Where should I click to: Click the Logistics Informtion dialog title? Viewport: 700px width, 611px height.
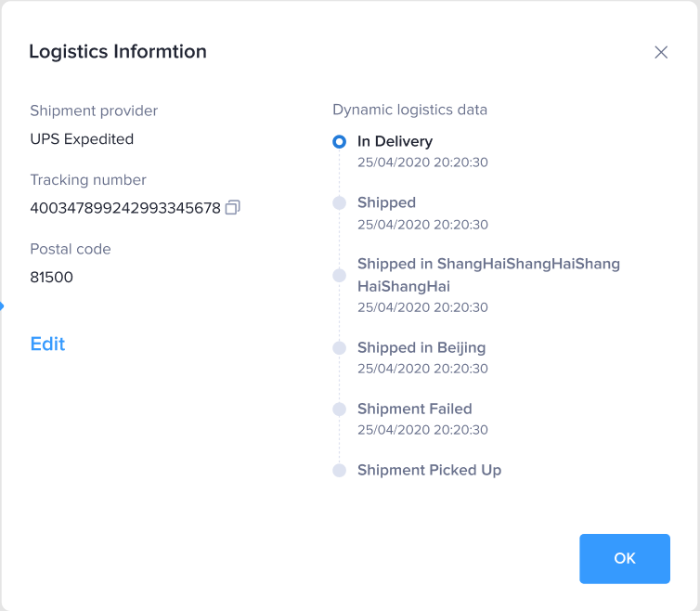point(118,51)
